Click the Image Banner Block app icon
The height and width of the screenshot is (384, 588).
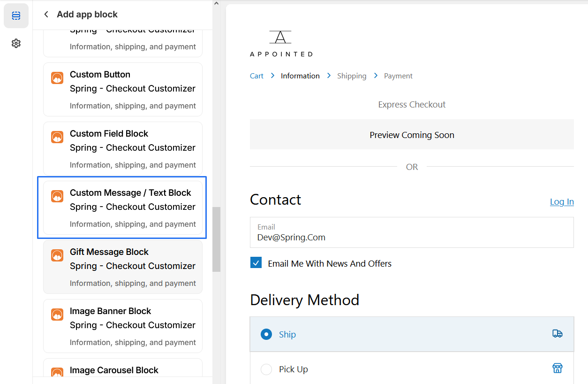(x=57, y=315)
